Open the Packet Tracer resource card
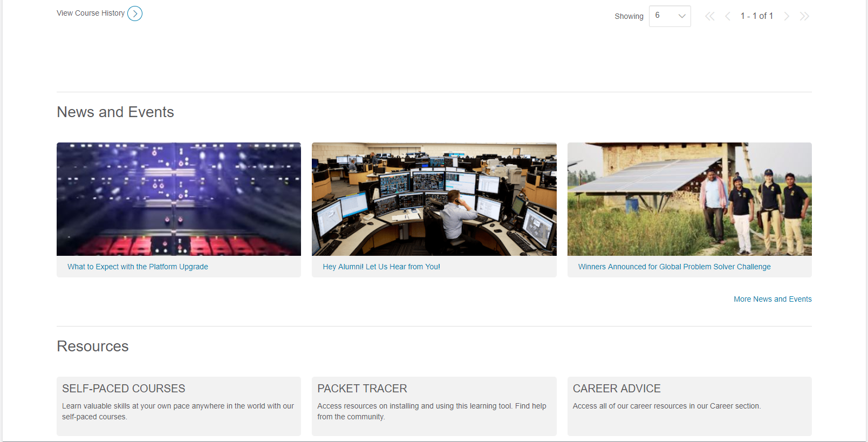The height and width of the screenshot is (442, 868). pyautogui.click(x=434, y=406)
